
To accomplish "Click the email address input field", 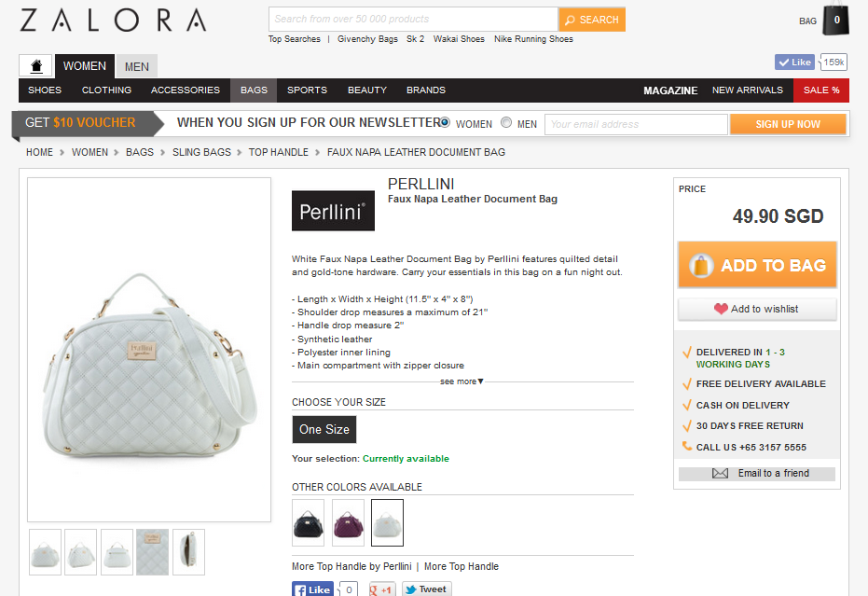I will [636, 124].
